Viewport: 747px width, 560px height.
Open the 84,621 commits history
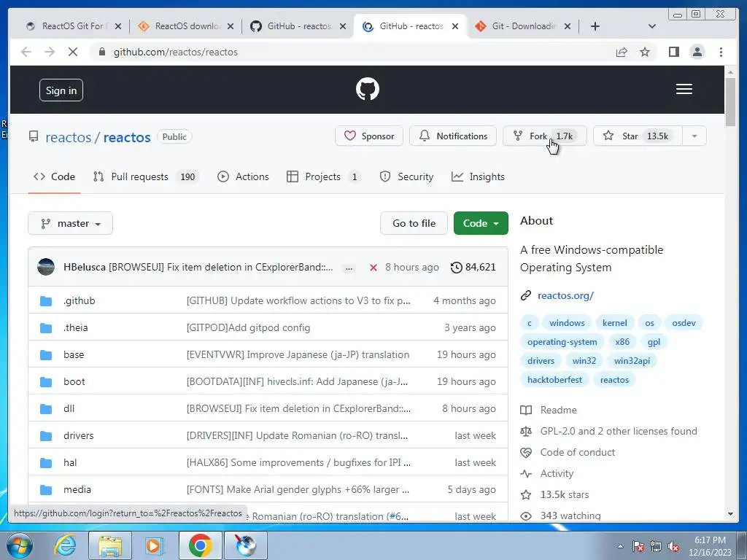(x=473, y=267)
